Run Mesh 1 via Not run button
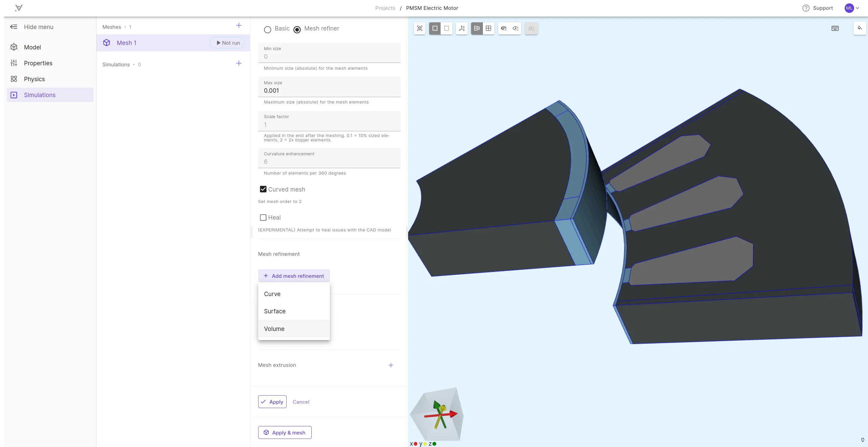 tap(228, 43)
